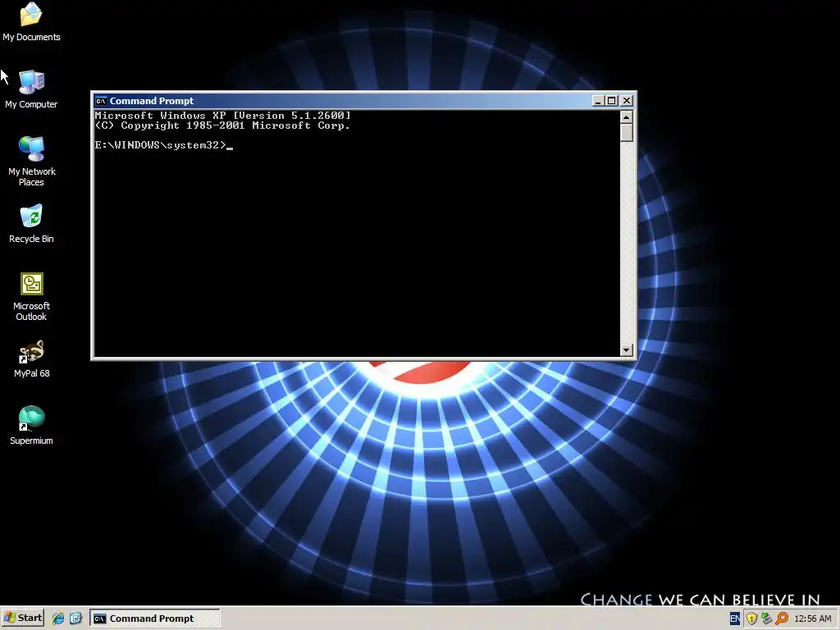Open the security shield tray icon

751,619
